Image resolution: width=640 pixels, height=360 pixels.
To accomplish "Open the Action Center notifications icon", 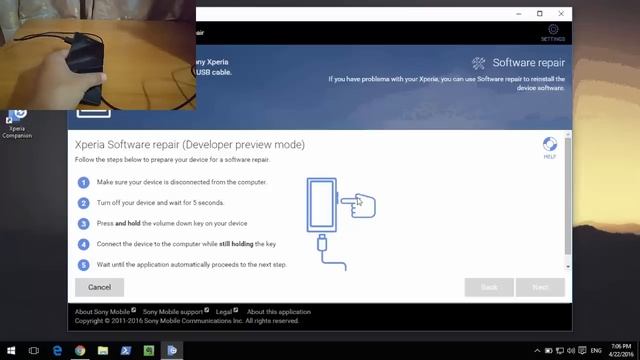I will coord(582,351).
